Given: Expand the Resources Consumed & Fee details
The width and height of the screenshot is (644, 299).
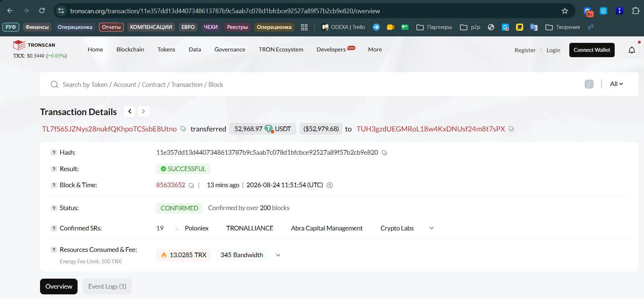Looking at the screenshot, I should (x=278, y=255).
